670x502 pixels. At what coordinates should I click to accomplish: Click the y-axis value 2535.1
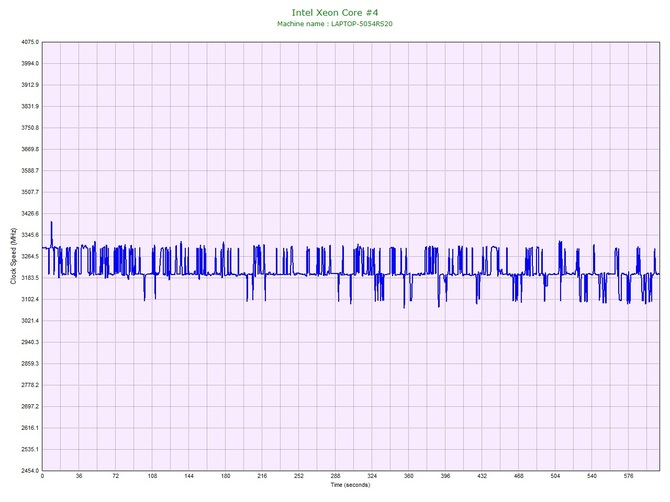tap(30, 449)
